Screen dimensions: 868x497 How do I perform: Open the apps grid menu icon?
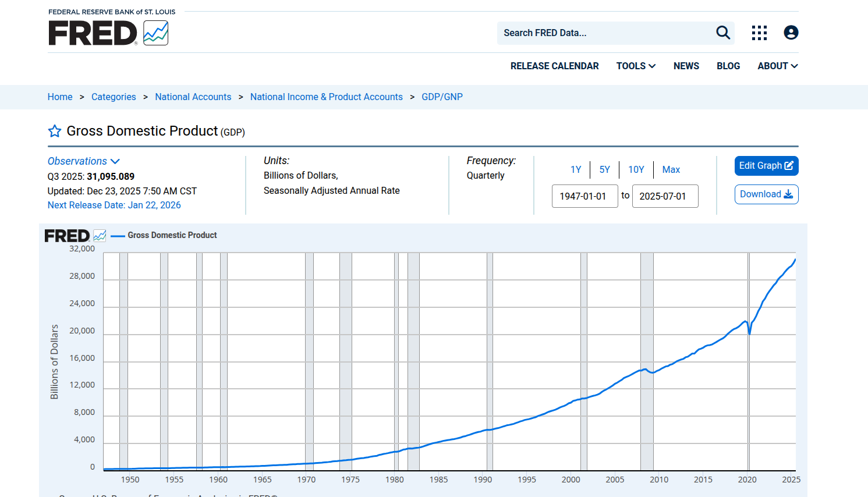pyautogui.click(x=759, y=33)
